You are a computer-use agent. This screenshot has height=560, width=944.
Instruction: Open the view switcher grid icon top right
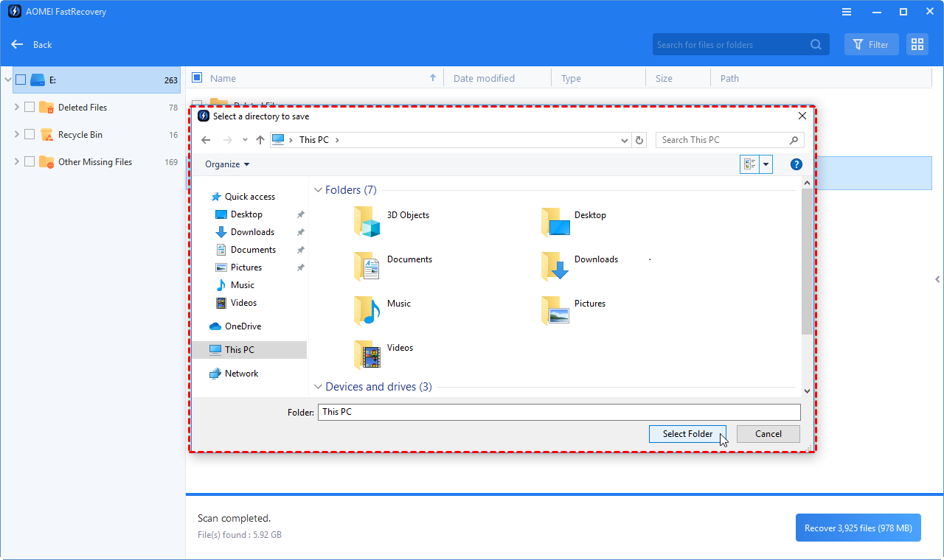pos(917,44)
